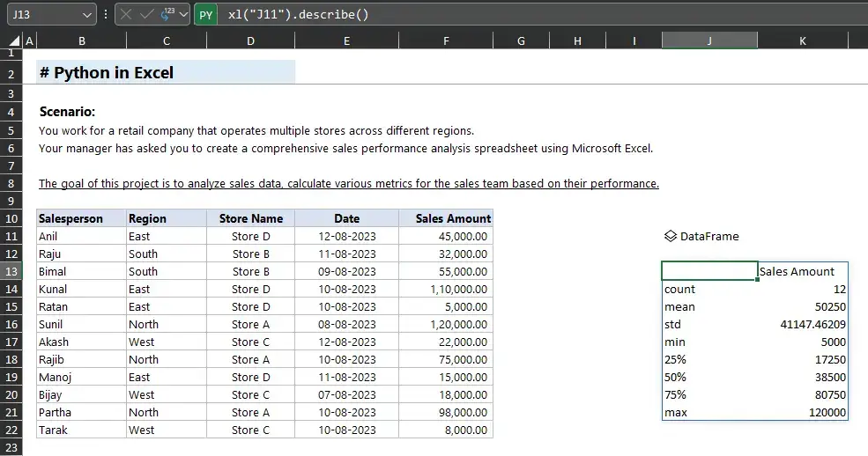This screenshot has width=868, height=456.
Task: Click the checkmark enter formula icon
Action: pyautogui.click(x=146, y=15)
